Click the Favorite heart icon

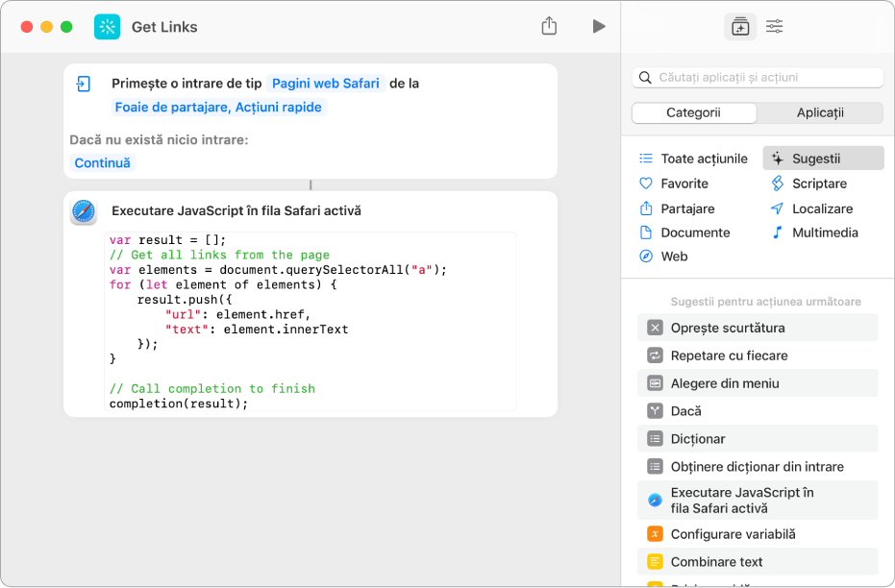(646, 184)
